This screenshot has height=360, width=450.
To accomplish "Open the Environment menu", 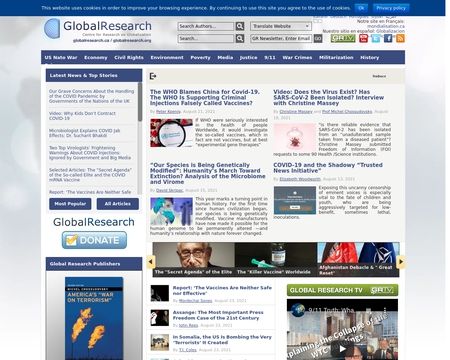I will (167, 57).
